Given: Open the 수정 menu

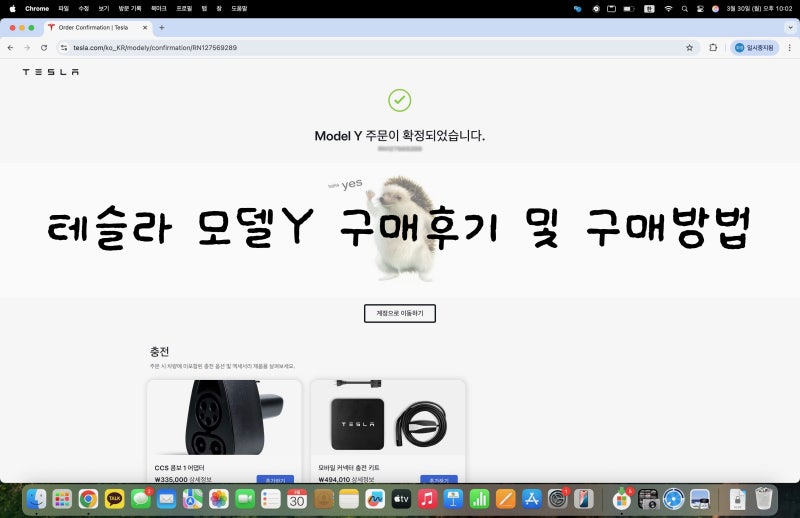Looking at the screenshot, I should 84,9.
